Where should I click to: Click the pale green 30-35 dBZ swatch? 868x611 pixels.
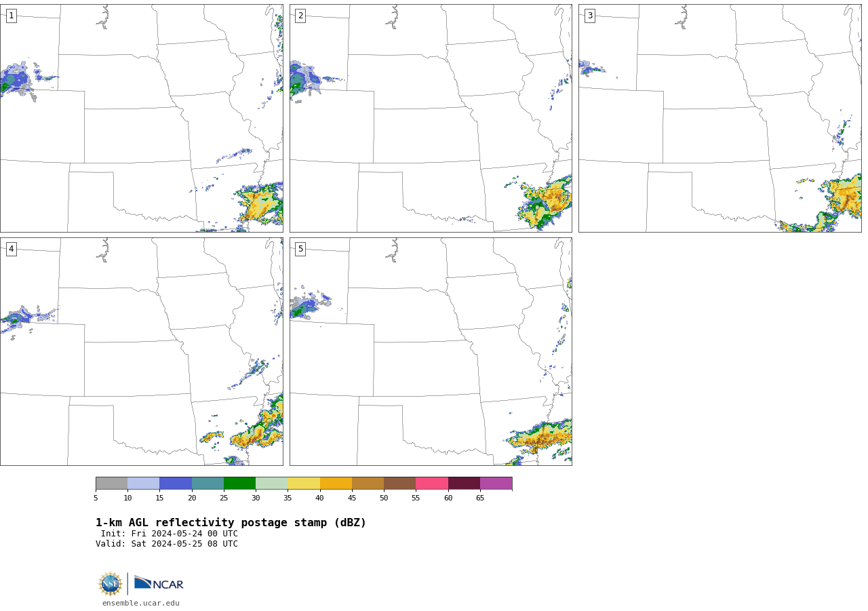coord(271,484)
